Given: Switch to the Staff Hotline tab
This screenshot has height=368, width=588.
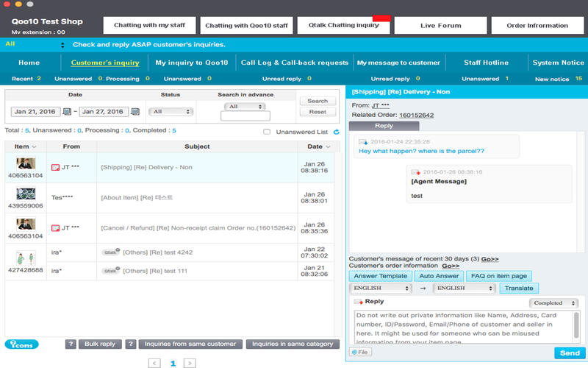Looking at the screenshot, I should 486,63.
